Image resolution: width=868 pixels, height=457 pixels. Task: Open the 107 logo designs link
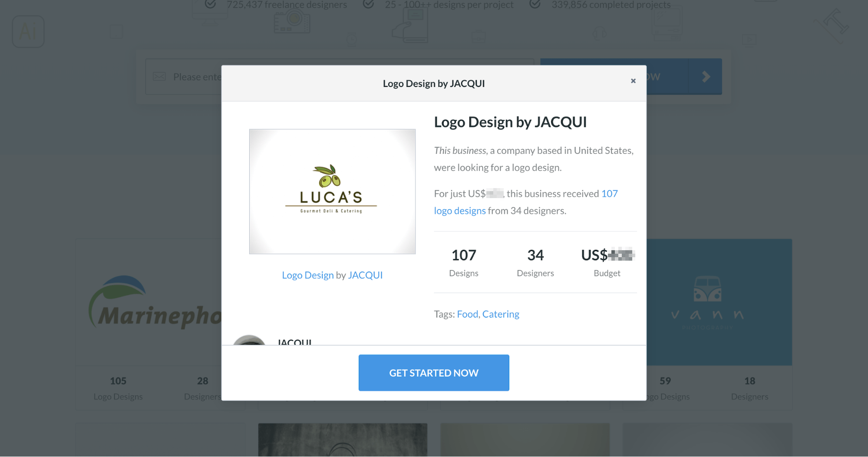click(x=526, y=202)
